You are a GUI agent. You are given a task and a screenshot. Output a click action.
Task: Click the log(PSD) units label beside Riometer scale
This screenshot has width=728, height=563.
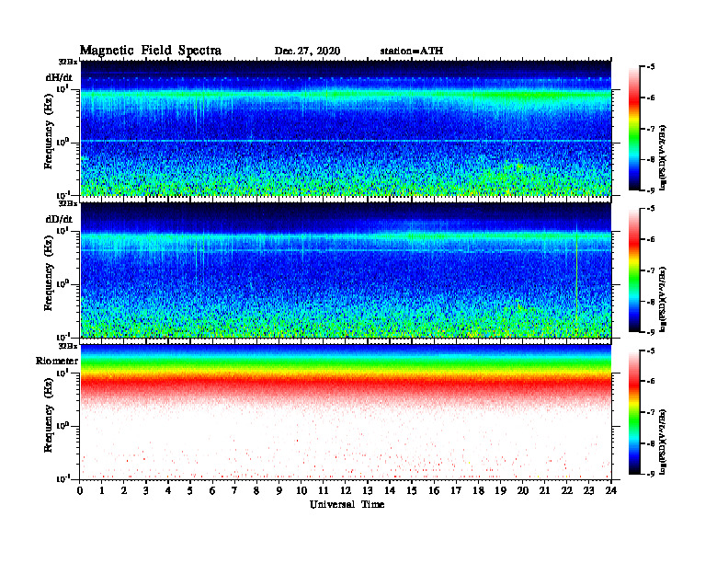[663, 442]
